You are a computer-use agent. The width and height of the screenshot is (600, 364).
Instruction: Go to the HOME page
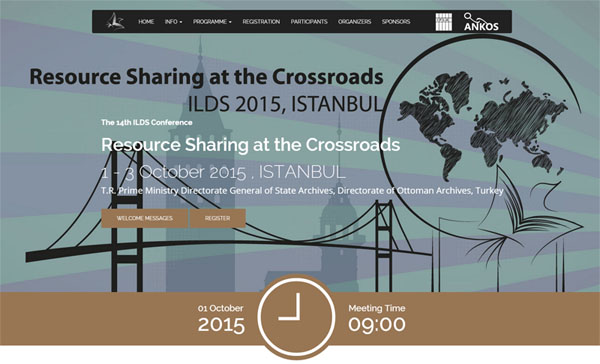coord(146,21)
